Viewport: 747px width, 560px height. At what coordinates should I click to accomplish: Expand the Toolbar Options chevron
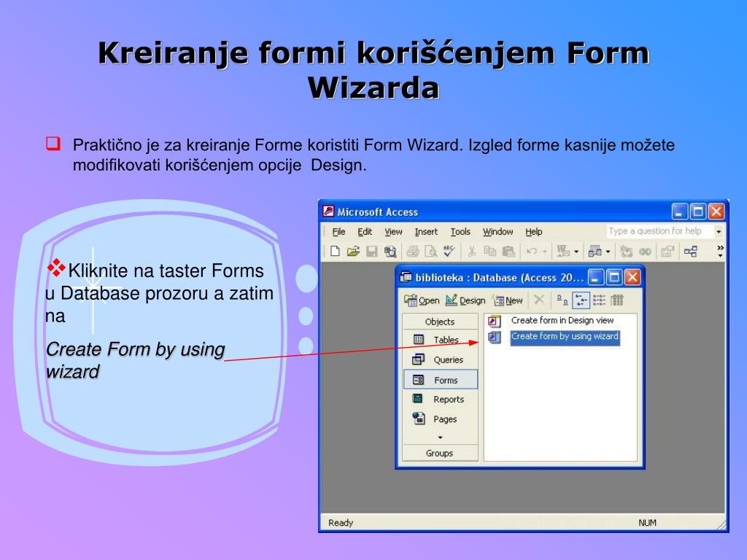[720, 251]
